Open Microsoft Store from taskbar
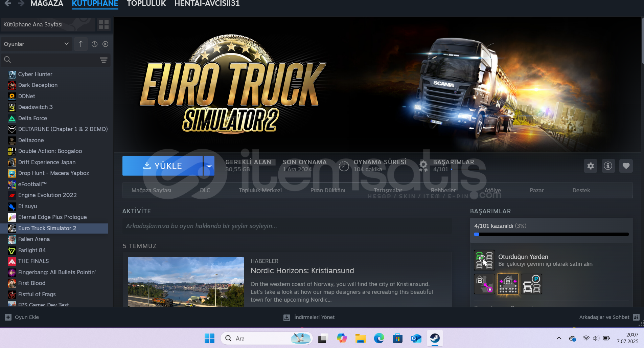Viewport: 644px width, 348px height. 397,338
